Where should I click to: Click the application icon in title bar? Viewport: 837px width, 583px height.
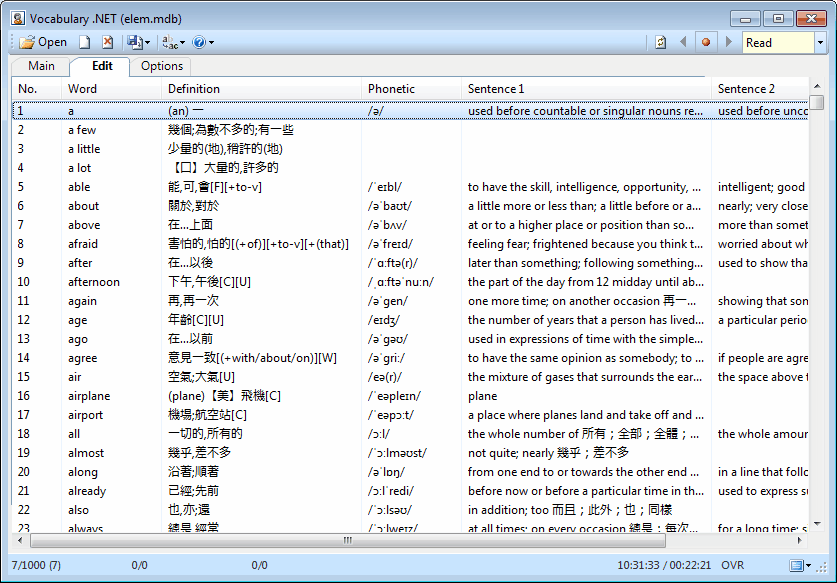tap(18, 19)
